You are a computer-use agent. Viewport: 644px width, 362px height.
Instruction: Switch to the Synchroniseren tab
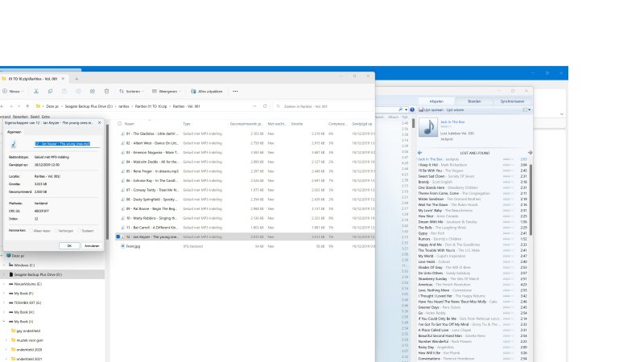coord(513,101)
